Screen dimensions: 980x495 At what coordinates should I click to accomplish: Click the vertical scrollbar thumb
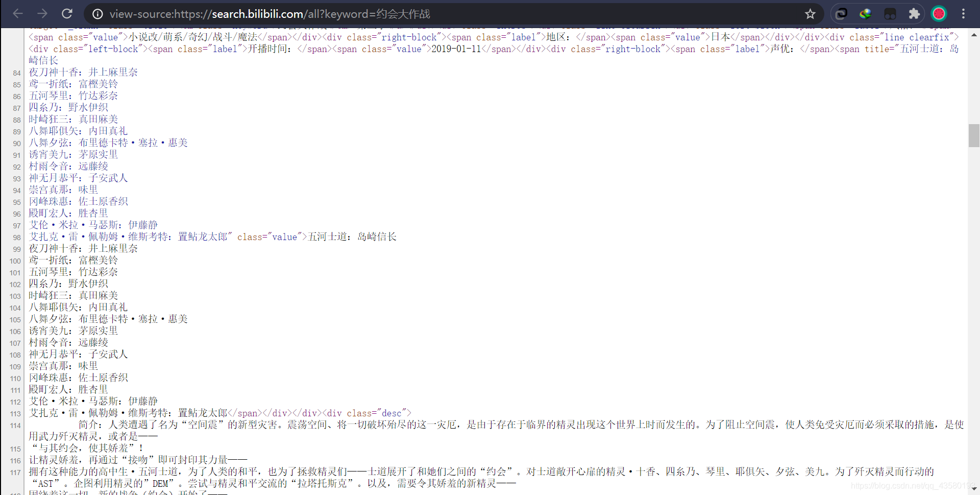[x=974, y=135]
